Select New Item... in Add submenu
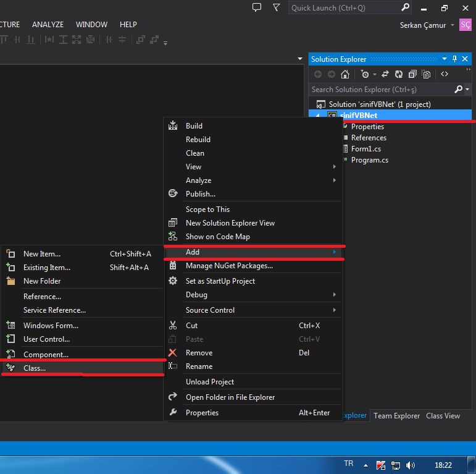Screen dimensions: 476x474 coord(83,254)
